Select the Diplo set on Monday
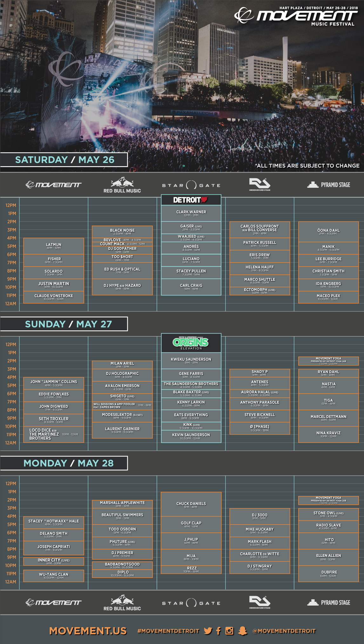Image resolution: width=364 pixels, height=644 pixels. coord(123,573)
